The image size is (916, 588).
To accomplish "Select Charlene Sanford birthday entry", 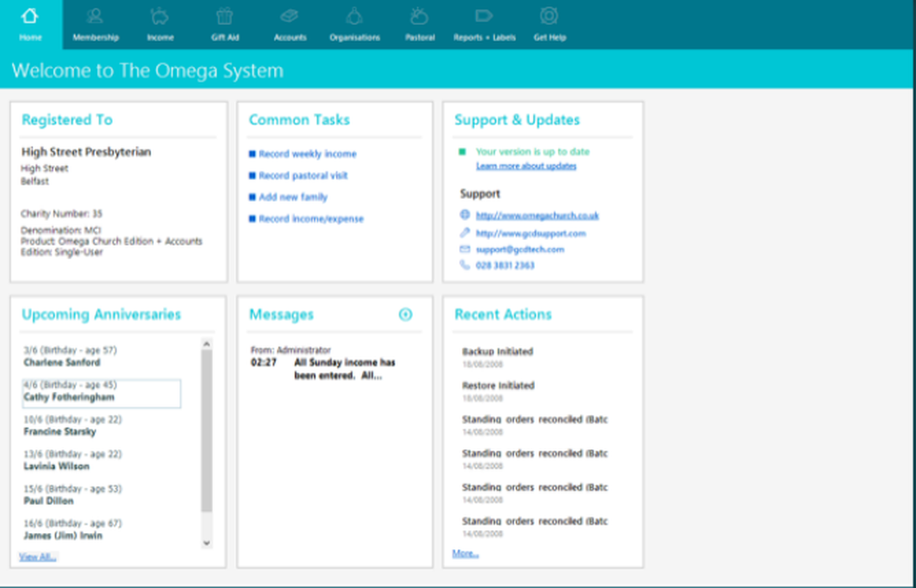I will tap(103, 357).
